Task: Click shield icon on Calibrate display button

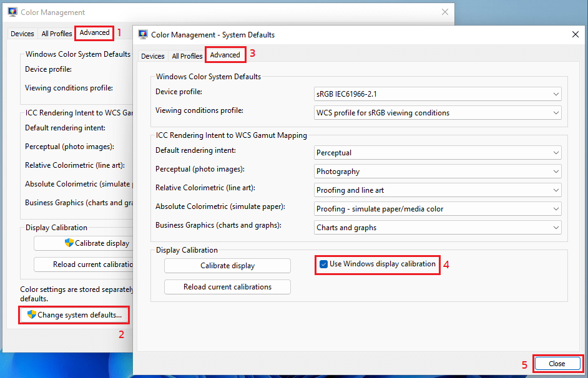Action: click(x=69, y=243)
